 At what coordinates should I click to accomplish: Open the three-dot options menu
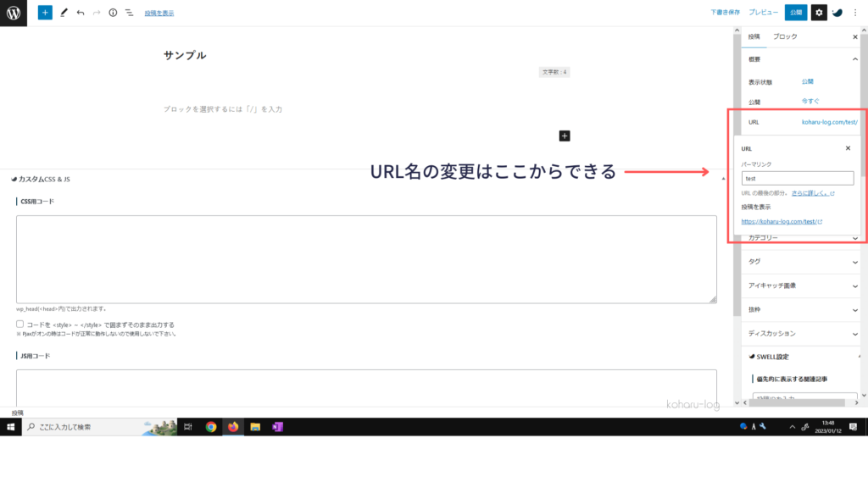pyautogui.click(x=854, y=12)
